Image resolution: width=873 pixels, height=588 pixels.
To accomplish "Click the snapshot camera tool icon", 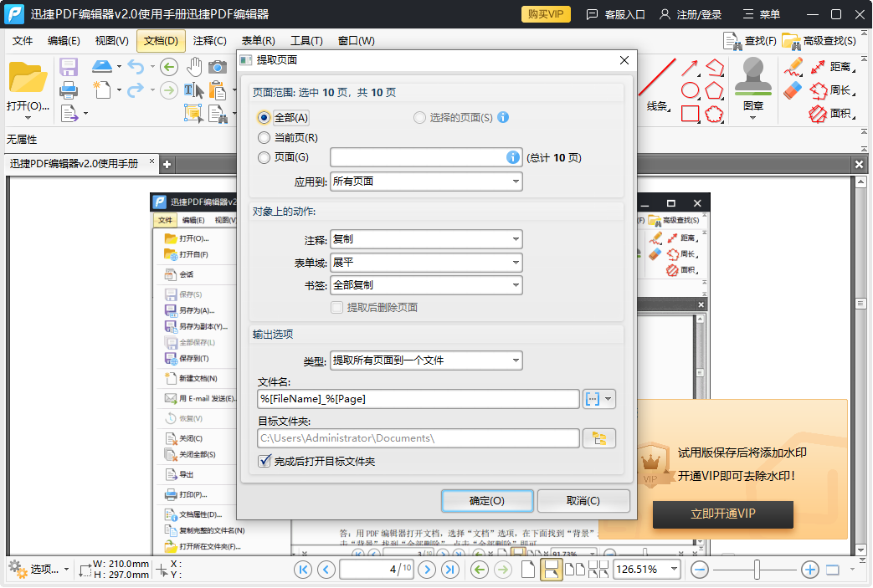I will [x=217, y=67].
